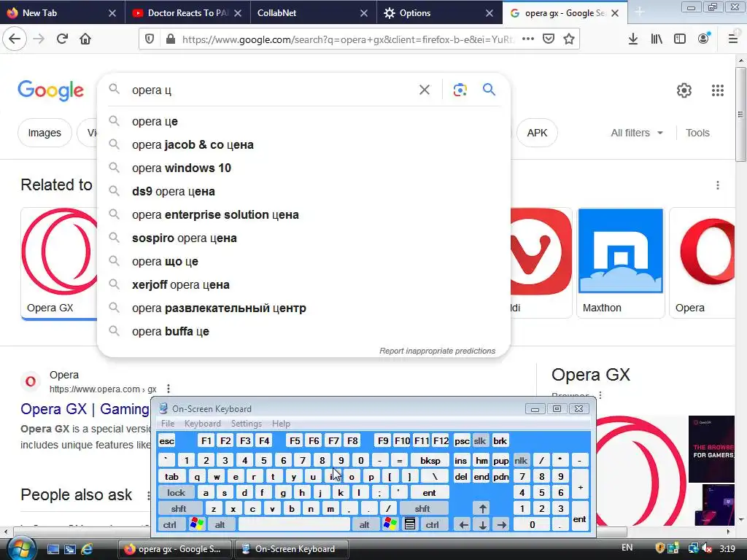Screen dimensions: 747x560
Task: Open Firefox downloads panel
Action: pyautogui.click(x=633, y=39)
